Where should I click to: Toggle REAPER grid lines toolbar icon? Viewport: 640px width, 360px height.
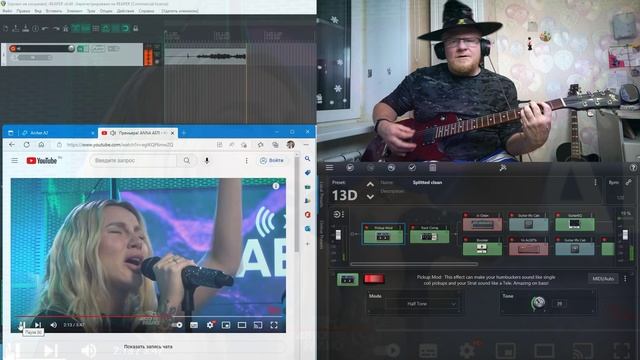coord(96,28)
